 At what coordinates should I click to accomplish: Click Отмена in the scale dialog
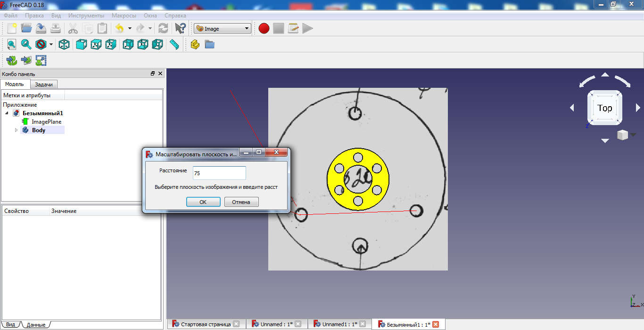coord(241,202)
